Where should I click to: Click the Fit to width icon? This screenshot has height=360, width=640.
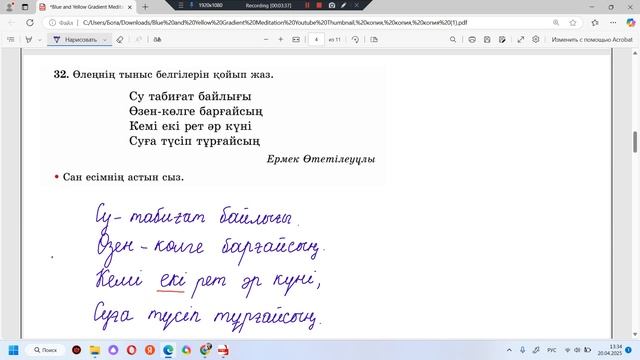coord(296,40)
